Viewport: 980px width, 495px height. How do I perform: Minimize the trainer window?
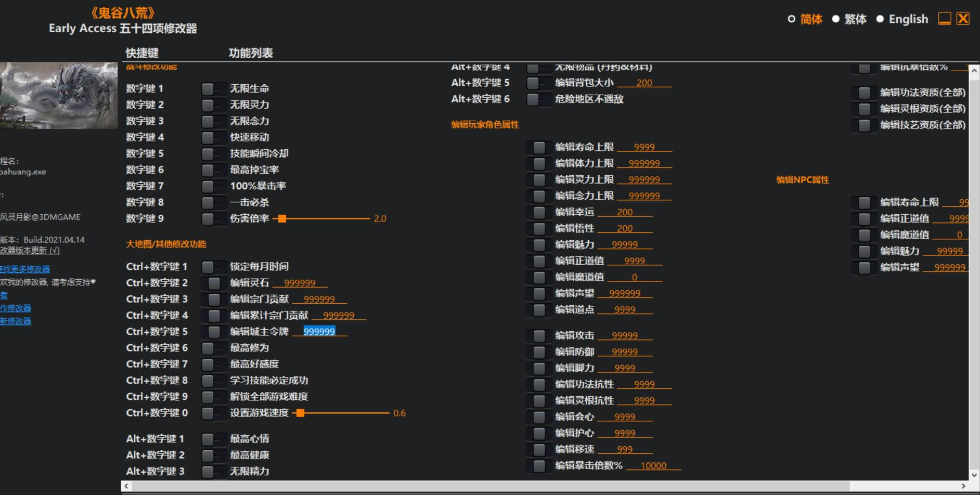click(945, 19)
